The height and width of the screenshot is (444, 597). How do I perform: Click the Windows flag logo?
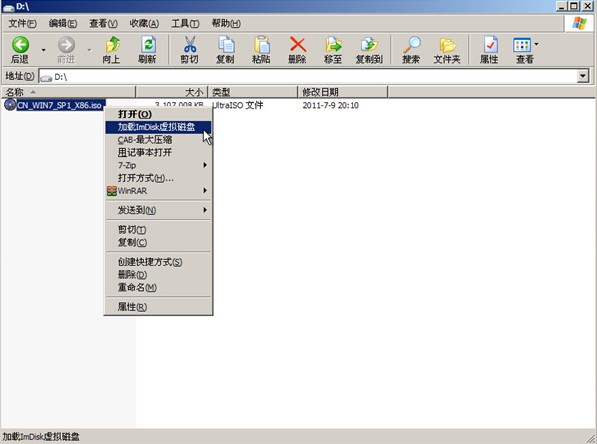579,23
